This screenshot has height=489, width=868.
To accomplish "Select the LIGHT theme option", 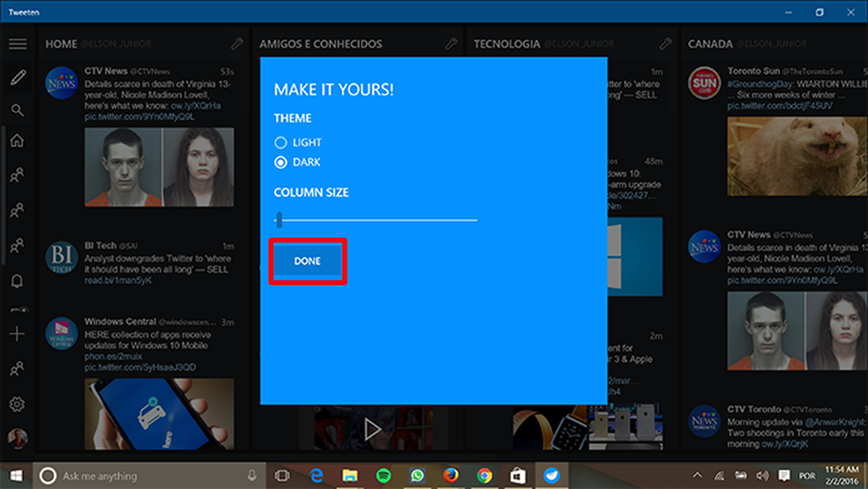I will 298,142.
